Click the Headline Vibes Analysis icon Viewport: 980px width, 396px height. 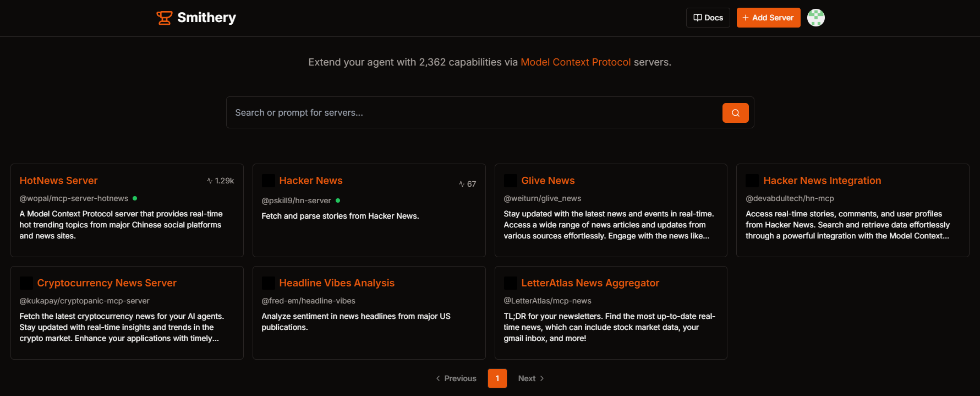[268, 283]
